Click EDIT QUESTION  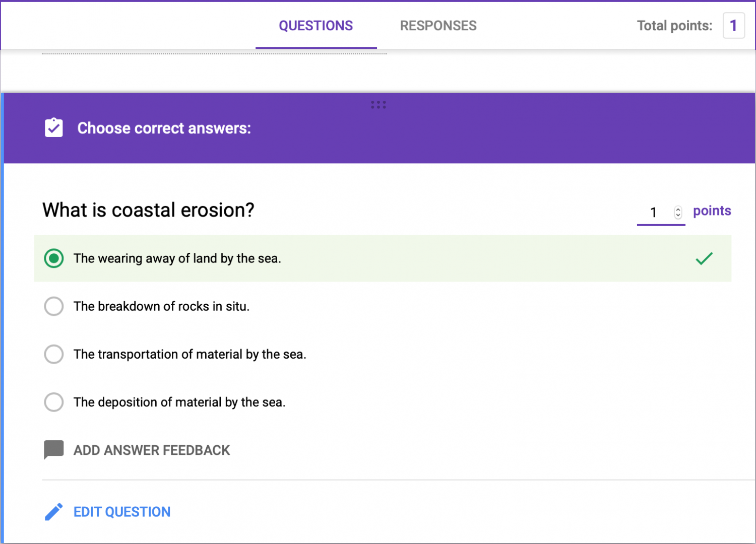122,511
